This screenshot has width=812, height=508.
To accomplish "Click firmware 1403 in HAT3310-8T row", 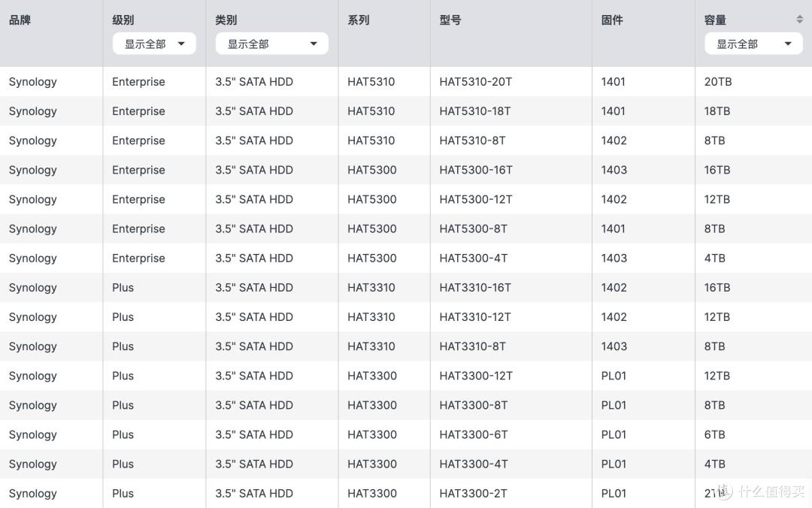I will tap(614, 346).
